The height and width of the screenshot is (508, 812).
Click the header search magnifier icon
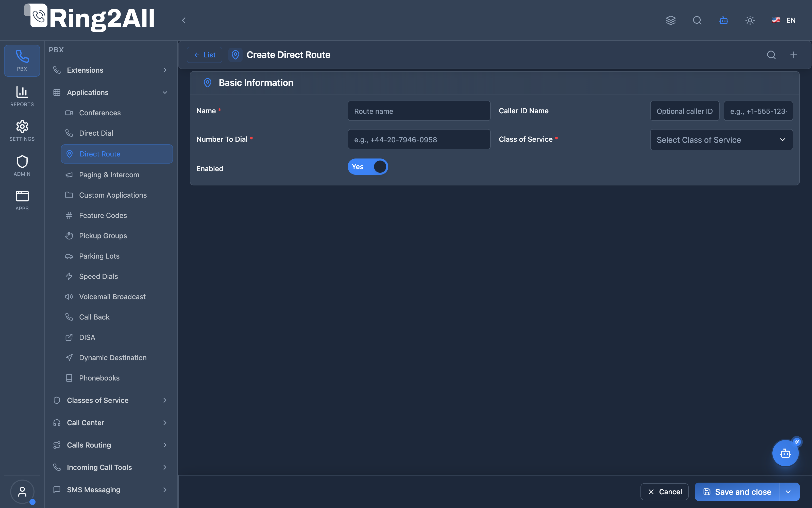[697, 21]
